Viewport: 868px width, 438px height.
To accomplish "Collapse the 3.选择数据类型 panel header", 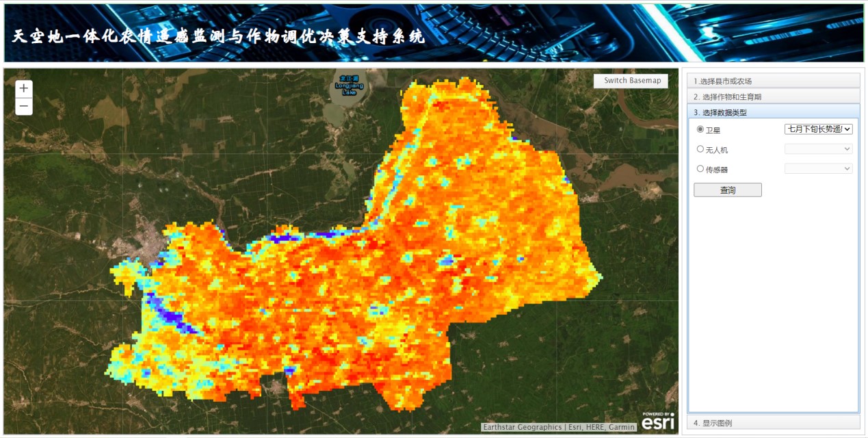I will [773, 112].
